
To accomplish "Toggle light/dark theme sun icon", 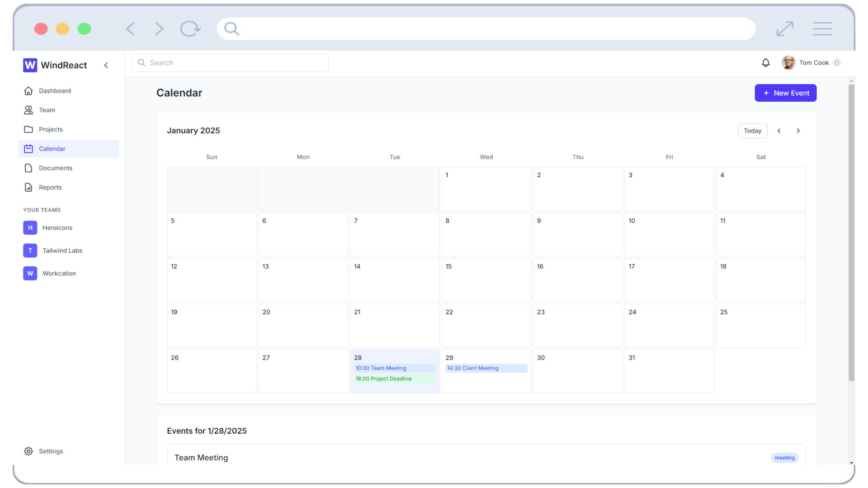I will coord(837,63).
